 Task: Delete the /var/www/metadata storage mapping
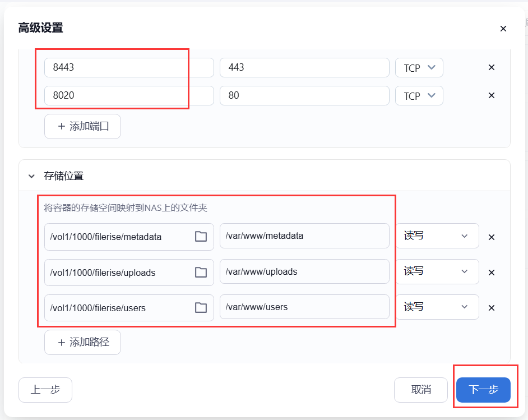click(492, 237)
